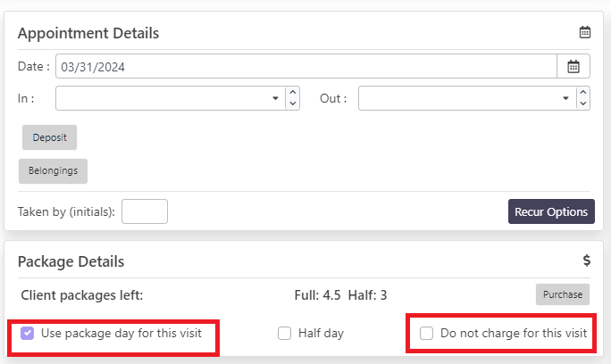Check Do not charge for this visit
This screenshot has height=364, width=611.
(x=427, y=334)
